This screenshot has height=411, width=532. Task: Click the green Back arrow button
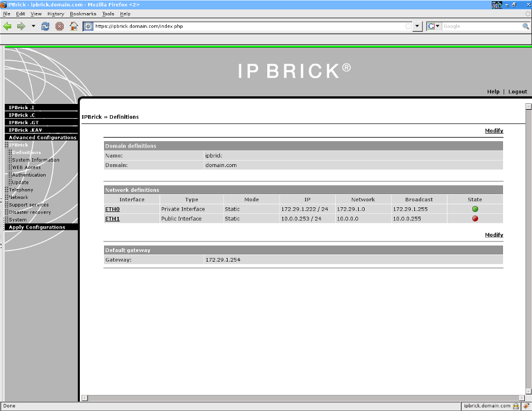(7, 26)
